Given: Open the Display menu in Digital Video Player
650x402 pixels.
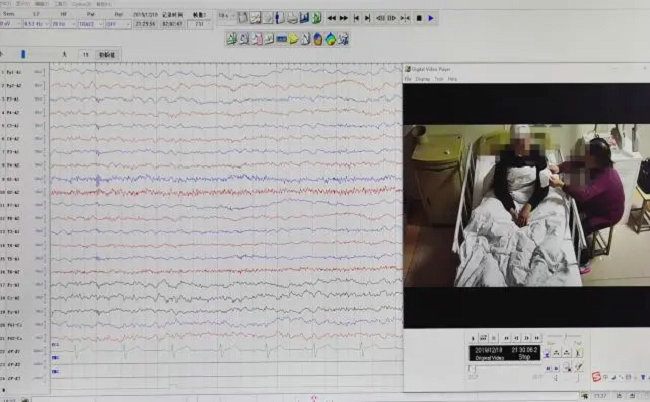Looking at the screenshot, I should pyautogui.click(x=422, y=78).
